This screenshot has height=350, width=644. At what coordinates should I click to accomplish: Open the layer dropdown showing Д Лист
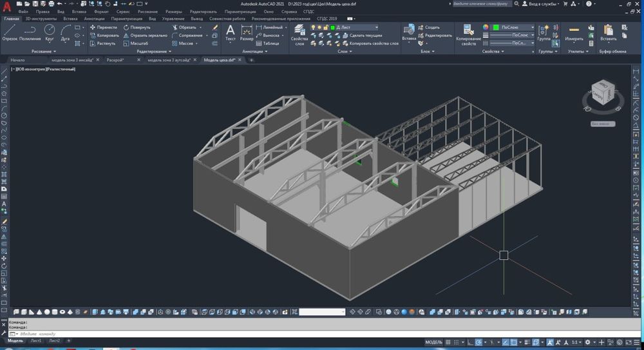click(356, 28)
